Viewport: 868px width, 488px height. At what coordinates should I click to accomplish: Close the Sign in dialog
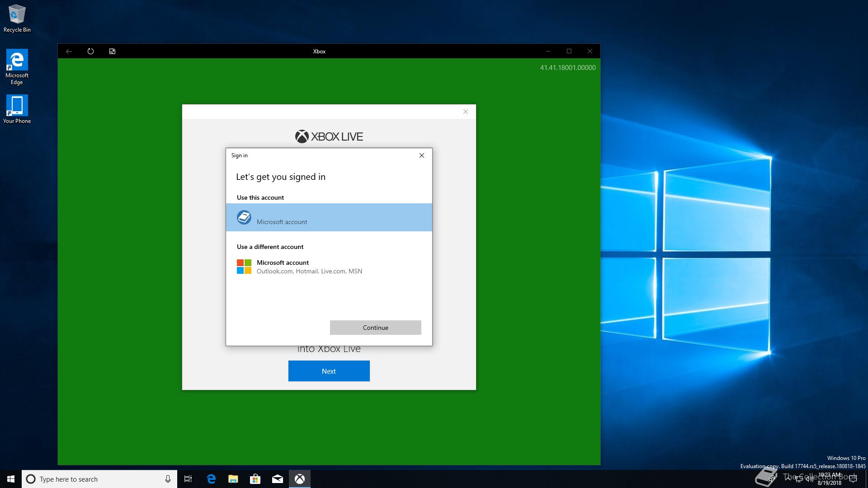click(x=422, y=155)
